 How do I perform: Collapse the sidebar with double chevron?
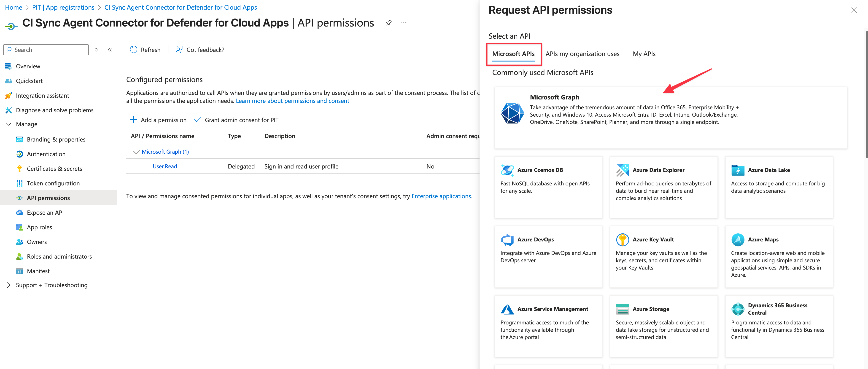tap(110, 50)
